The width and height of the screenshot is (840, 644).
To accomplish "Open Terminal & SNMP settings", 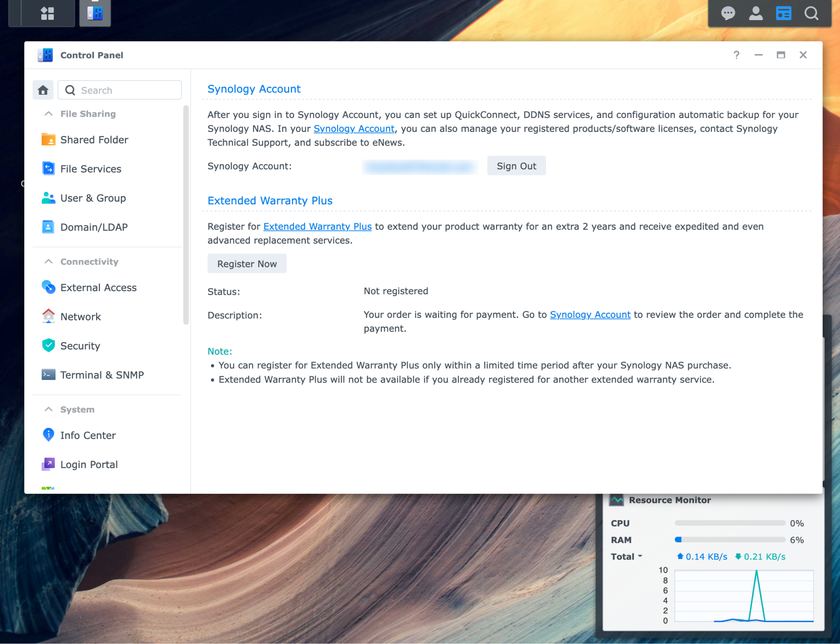I will click(102, 375).
